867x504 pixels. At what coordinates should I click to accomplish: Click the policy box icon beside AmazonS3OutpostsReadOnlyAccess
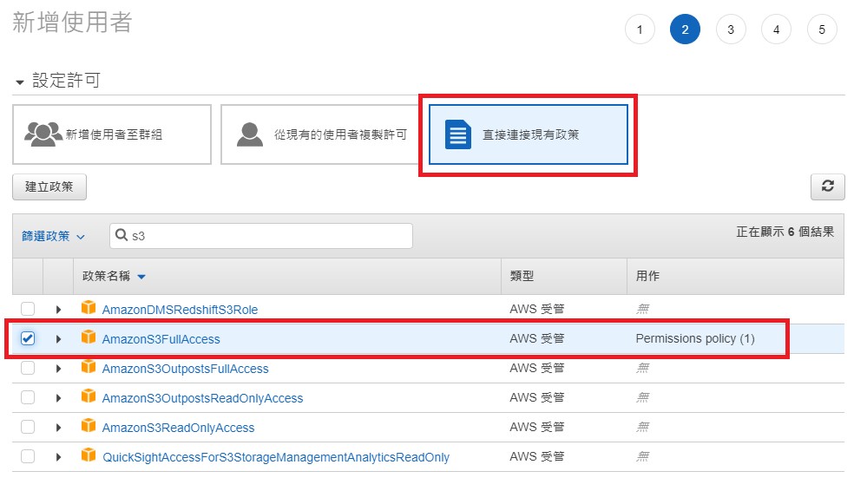(x=89, y=396)
